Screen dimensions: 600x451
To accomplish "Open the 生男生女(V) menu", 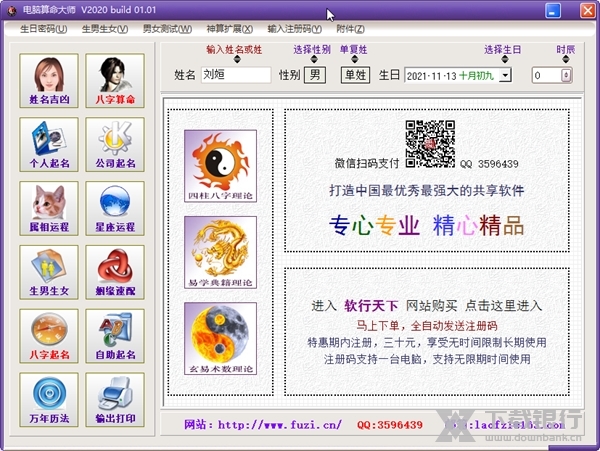I will (105, 29).
